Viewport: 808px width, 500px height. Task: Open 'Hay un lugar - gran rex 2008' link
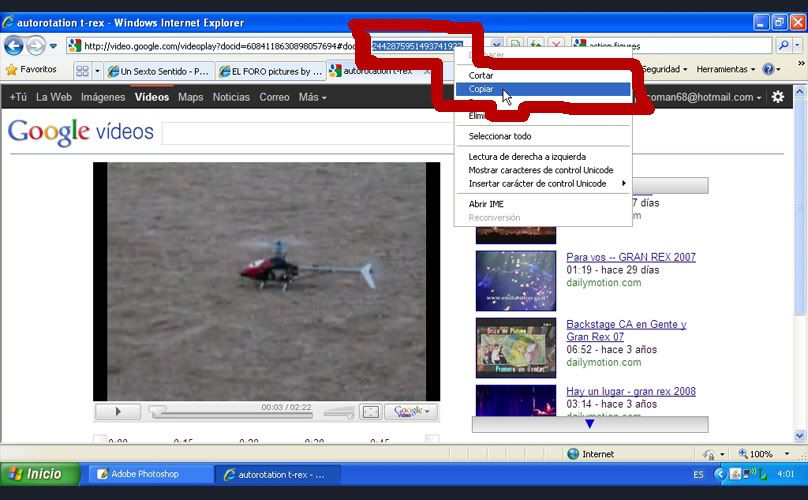click(x=631, y=391)
